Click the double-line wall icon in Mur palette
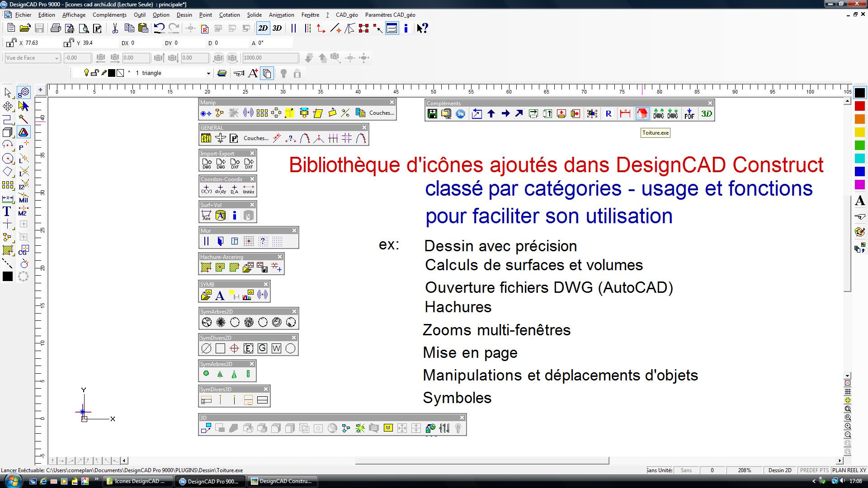This screenshot has width=868, height=488. click(x=206, y=241)
